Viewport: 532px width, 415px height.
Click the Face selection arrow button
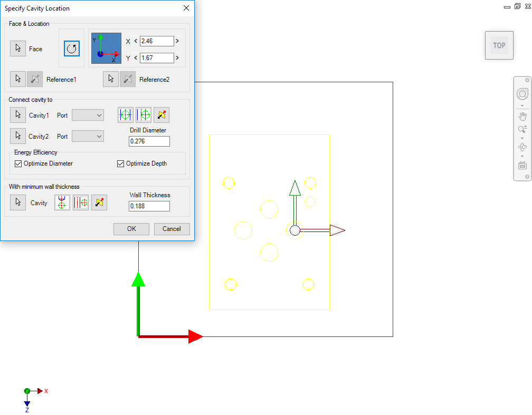(x=18, y=49)
